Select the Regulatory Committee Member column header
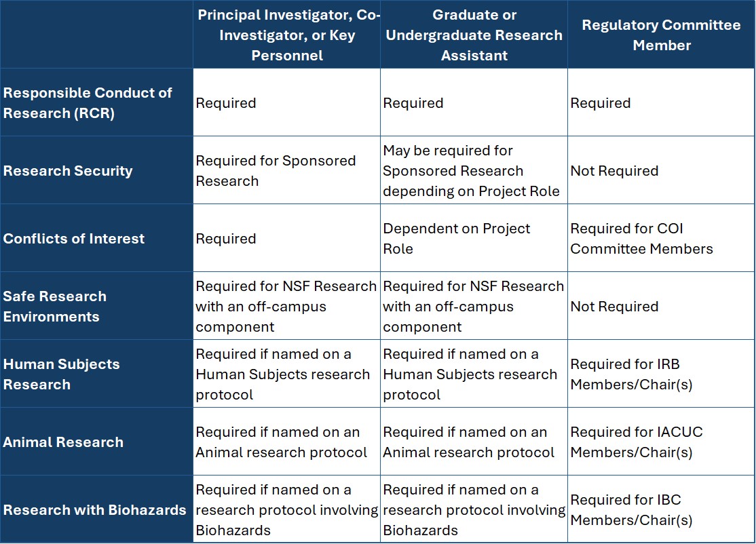The image size is (756, 544). pyautogui.click(x=661, y=35)
